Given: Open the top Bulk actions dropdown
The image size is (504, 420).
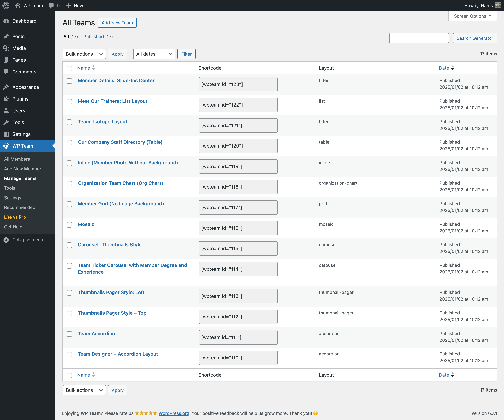Looking at the screenshot, I should [84, 54].
